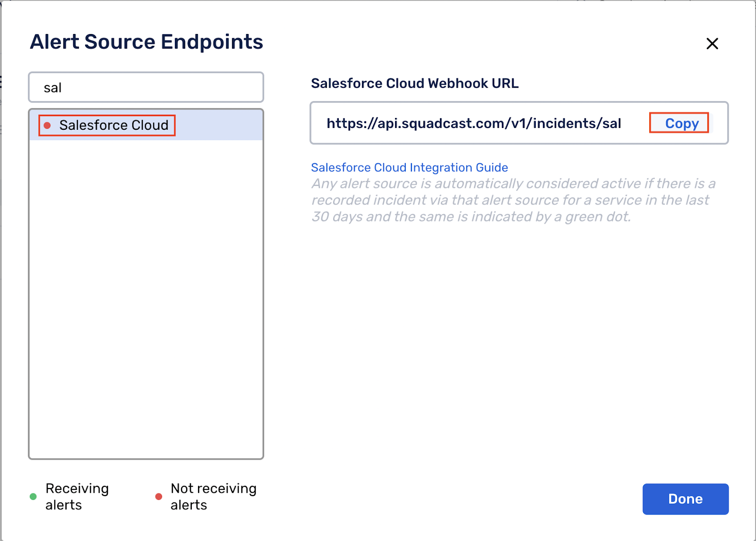The height and width of the screenshot is (541, 756).
Task: Click the red status dot beside Salesforce Cloud
Action: [x=48, y=125]
